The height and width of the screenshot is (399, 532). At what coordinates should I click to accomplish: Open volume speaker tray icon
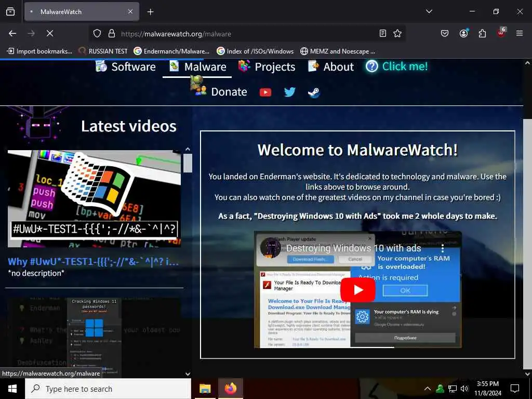click(x=464, y=389)
